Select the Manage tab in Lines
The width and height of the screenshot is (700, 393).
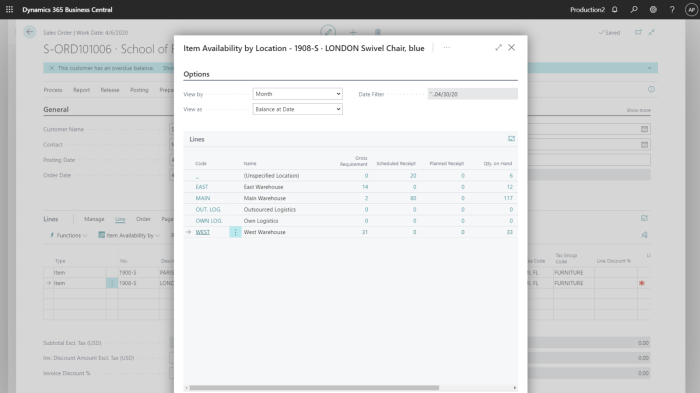(94, 219)
